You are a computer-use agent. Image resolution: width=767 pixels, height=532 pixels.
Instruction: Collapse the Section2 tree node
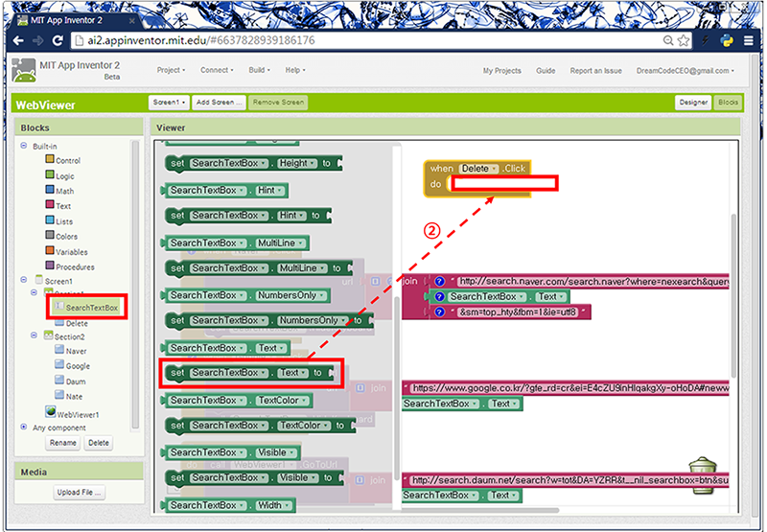pyautogui.click(x=34, y=335)
